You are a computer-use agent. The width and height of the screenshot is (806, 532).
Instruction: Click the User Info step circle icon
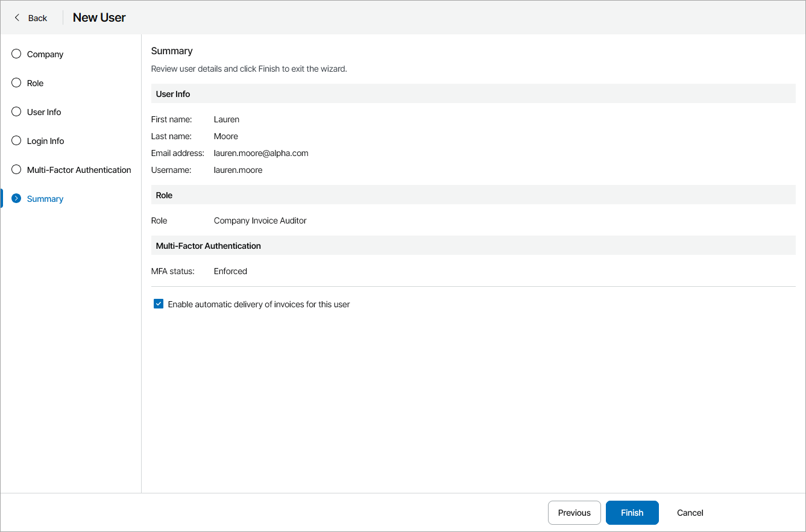click(x=16, y=112)
